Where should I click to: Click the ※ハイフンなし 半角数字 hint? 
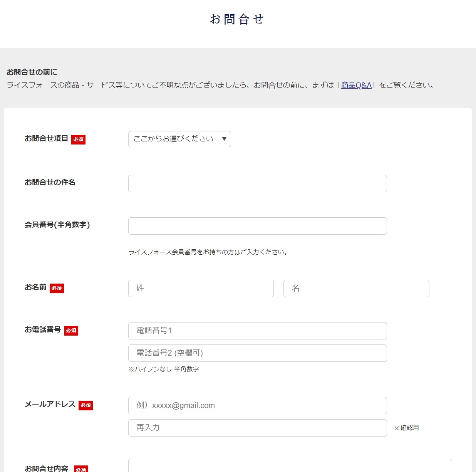[163, 369]
